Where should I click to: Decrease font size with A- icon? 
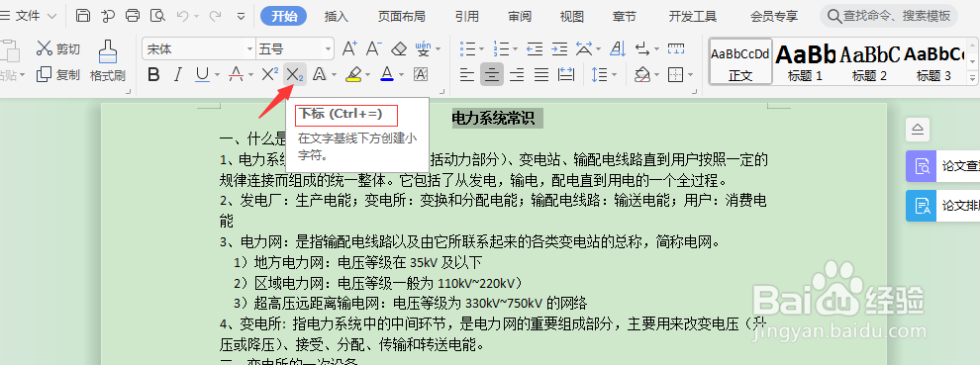374,48
